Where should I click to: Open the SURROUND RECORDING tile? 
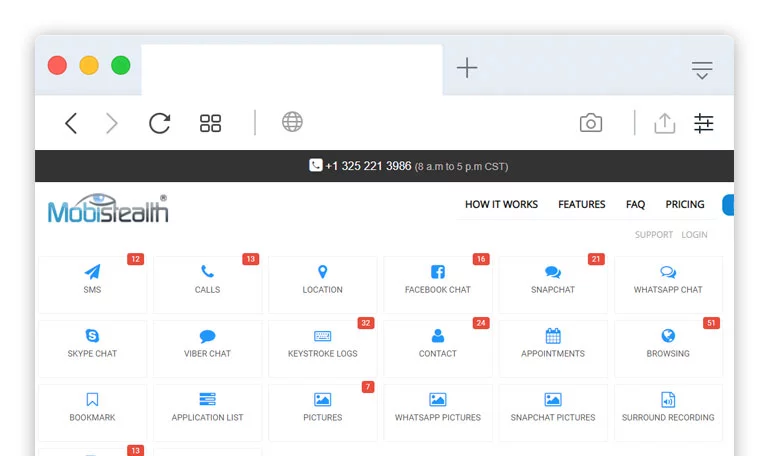click(x=668, y=412)
